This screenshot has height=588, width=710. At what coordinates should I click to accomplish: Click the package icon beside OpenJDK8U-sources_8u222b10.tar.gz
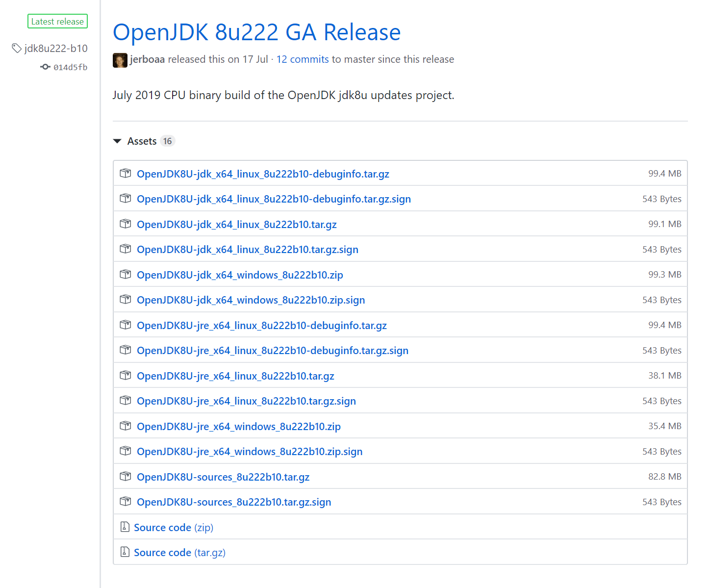[126, 476]
